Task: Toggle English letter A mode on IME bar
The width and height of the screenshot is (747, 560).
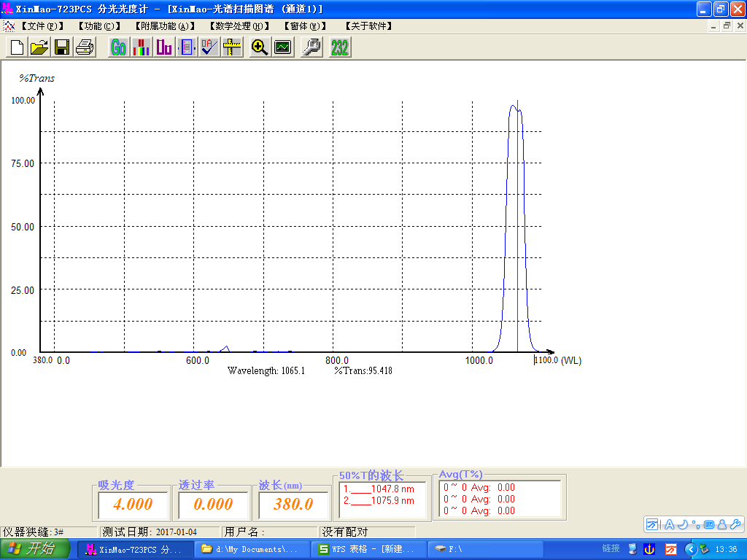Action: [x=670, y=524]
